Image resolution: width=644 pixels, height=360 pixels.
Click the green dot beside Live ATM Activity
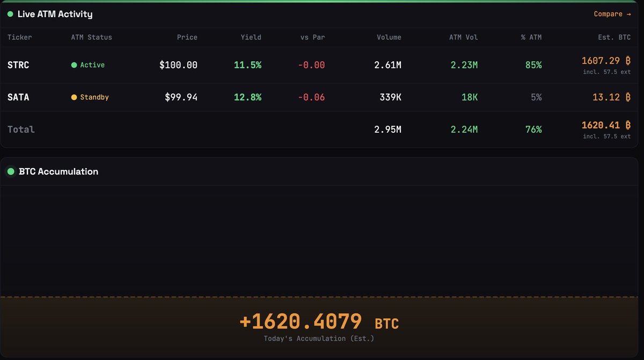click(10, 14)
